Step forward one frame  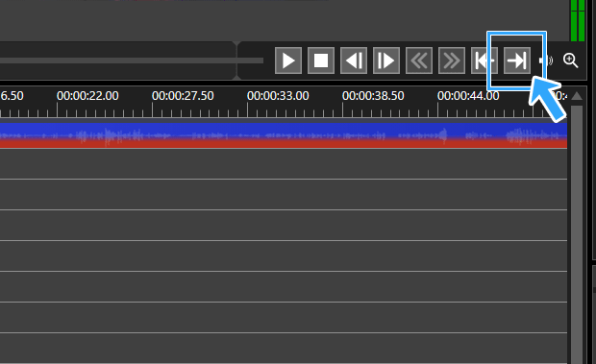click(x=386, y=61)
